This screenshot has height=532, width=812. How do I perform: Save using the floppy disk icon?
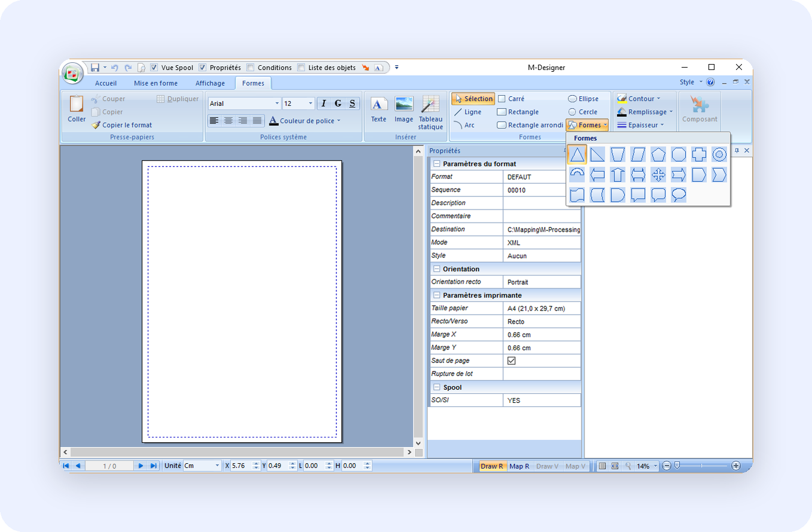(x=95, y=68)
